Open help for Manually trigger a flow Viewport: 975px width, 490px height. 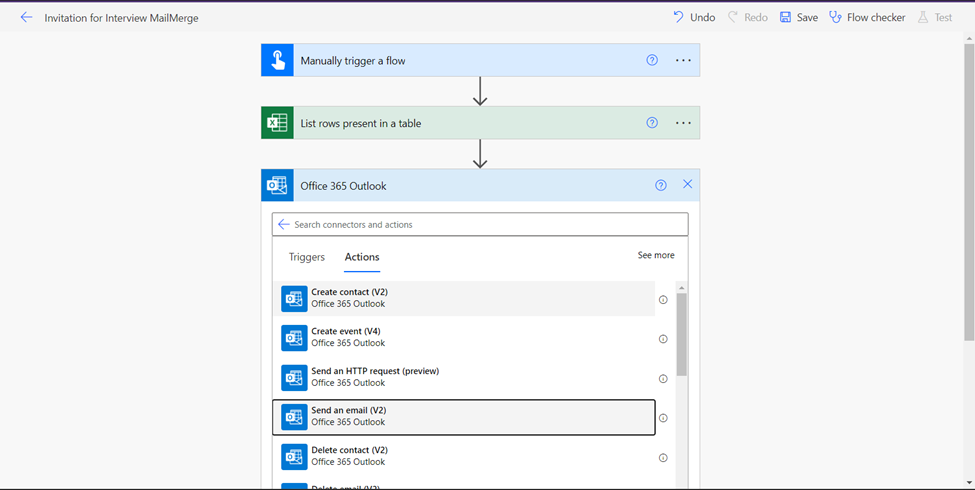pos(652,60)
